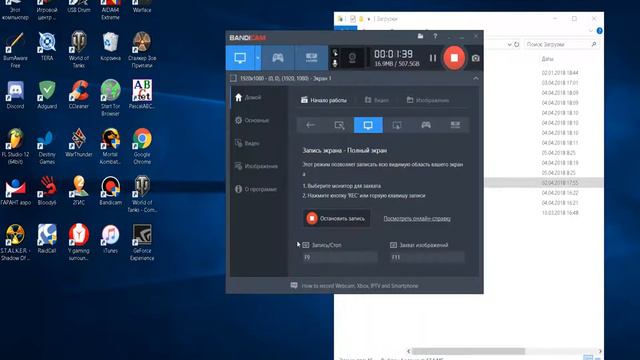Image resolution: width=640 pixels, height=360 pixels.
Task: Collapse Bandicam panel with the chevron arrow
Action: point(476,78)
